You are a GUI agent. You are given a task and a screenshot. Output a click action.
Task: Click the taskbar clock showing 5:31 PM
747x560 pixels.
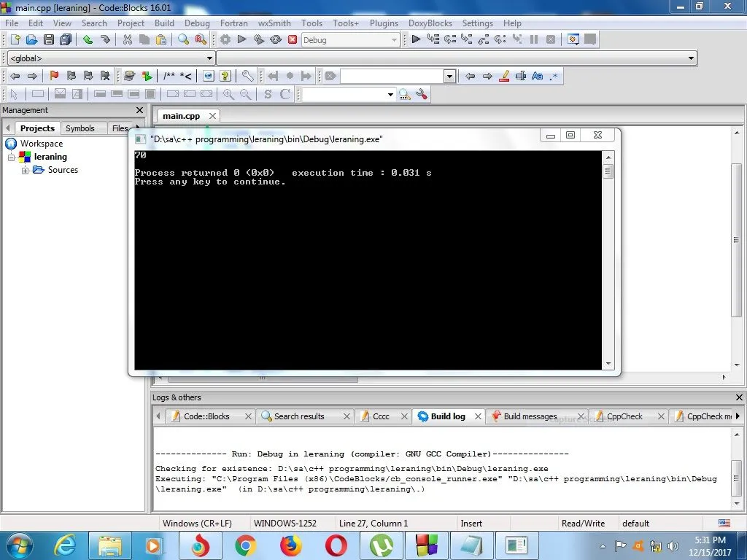coord(710,546)
